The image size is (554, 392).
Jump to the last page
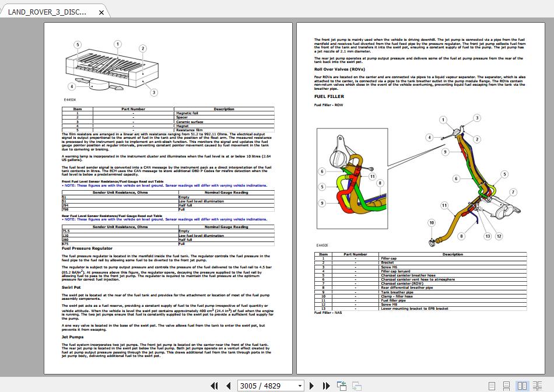pyautogui.click(x=326, y=386)
